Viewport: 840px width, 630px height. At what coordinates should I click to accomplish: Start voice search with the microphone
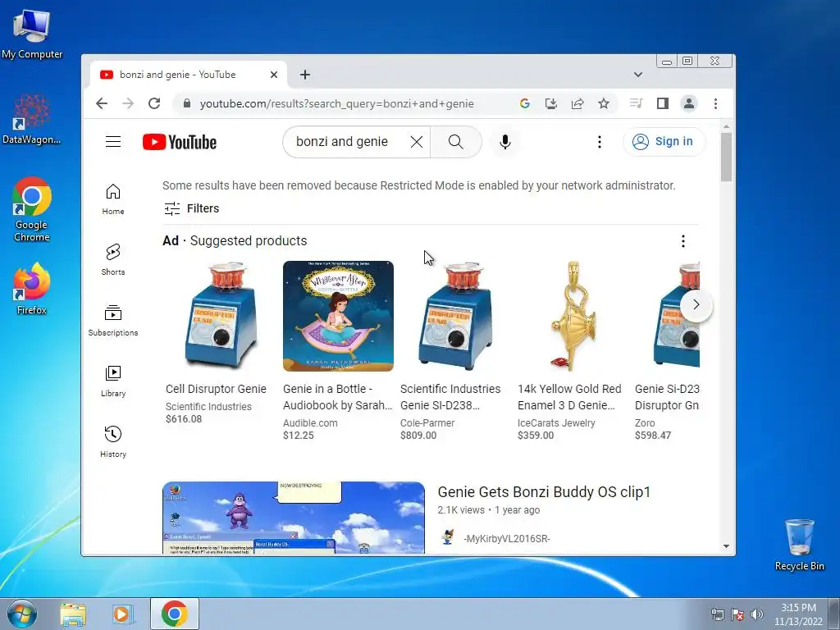point(504,142)
